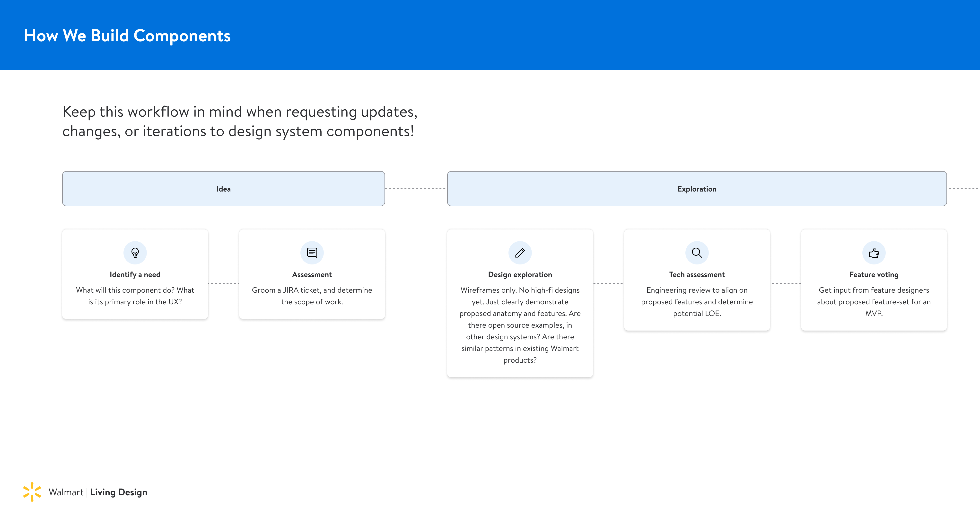Click the lightbulb icon on Identify a need
Screen dimensions: 980x525
pos(135,253)
